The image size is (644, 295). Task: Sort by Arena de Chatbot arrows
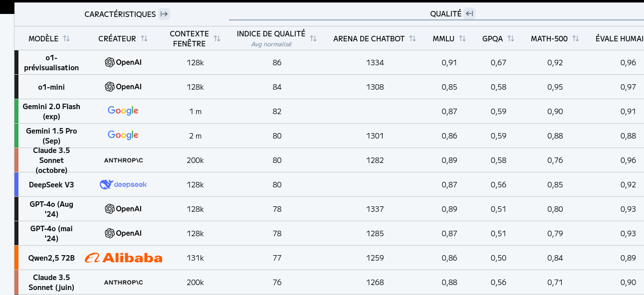413,38
